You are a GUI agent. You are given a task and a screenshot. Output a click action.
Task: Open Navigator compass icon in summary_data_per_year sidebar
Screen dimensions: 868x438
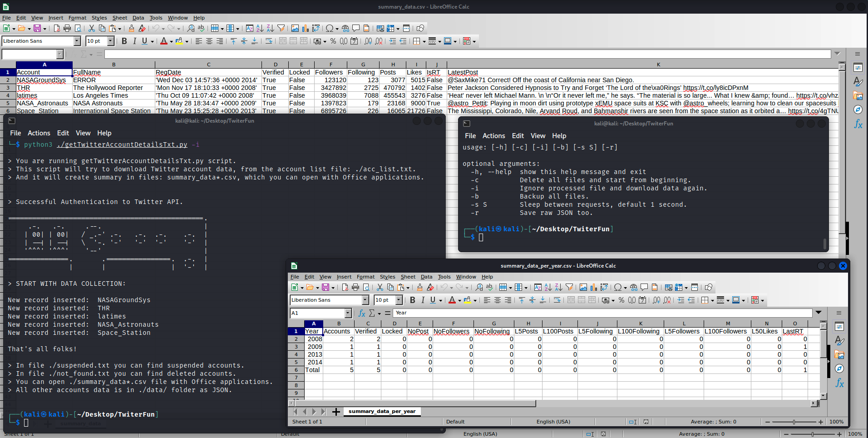[x=839, y=368]
